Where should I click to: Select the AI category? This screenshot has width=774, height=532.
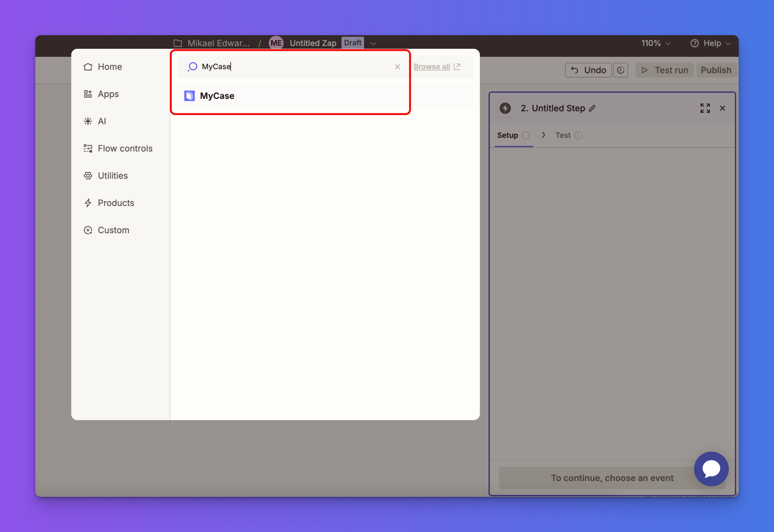[102, 121]
